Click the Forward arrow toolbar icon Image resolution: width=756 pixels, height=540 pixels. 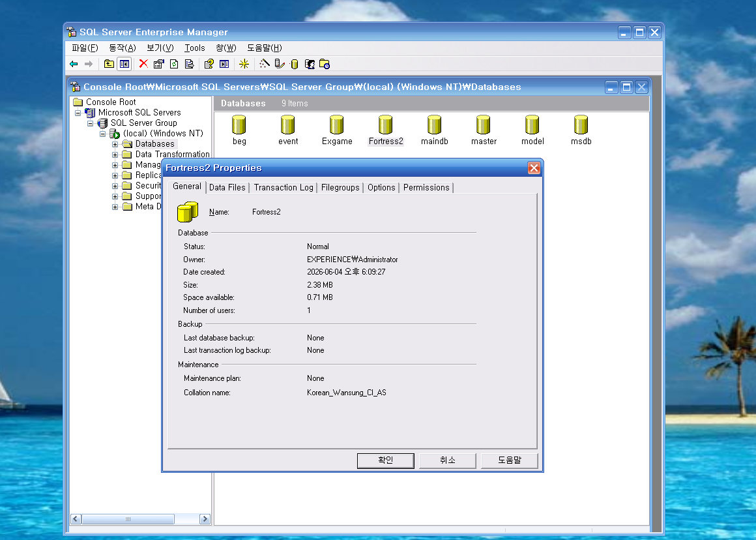(88, 64)
